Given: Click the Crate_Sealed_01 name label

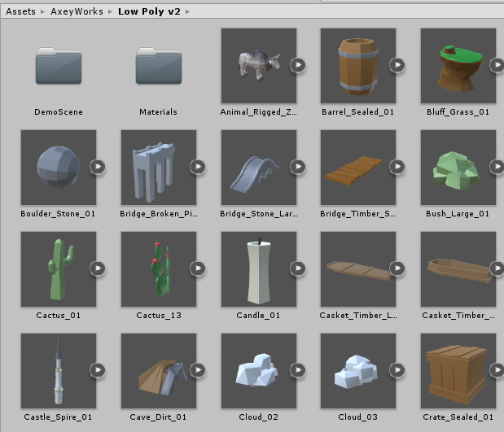Looking at the screenshot, I should tap(458, 417).
